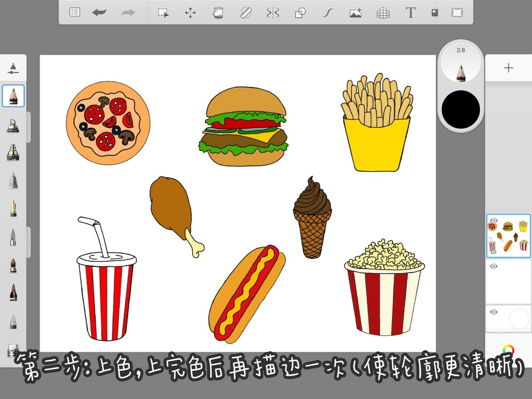Open the main menu list icon
Screen dimensions: 532x399
pos(75,12)
